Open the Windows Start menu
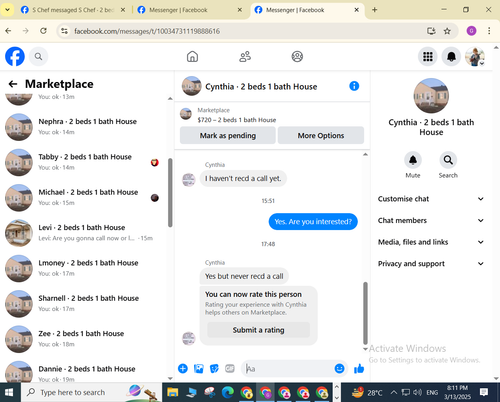Viewport: 500px width, 402px height. click(x=9, y=392)
